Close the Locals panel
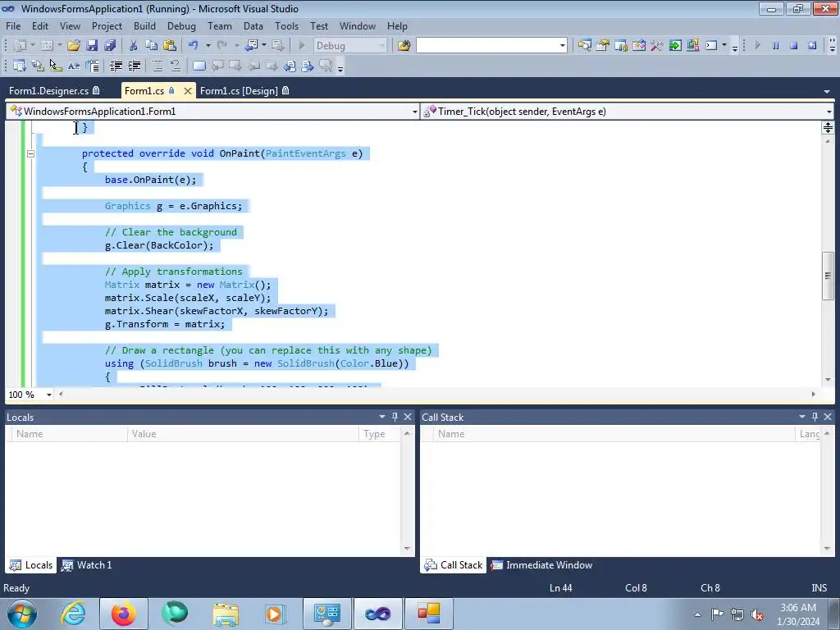Screen dimensions: 840x630 tap(408, 417)
